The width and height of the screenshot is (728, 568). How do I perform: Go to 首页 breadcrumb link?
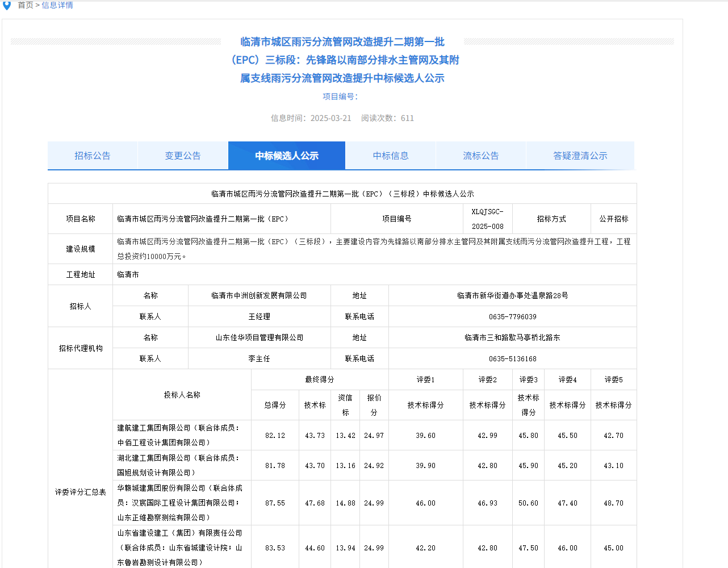[26, 5]
